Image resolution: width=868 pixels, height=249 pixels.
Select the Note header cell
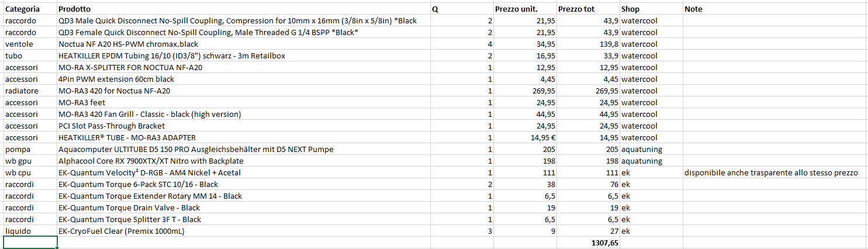694,9
